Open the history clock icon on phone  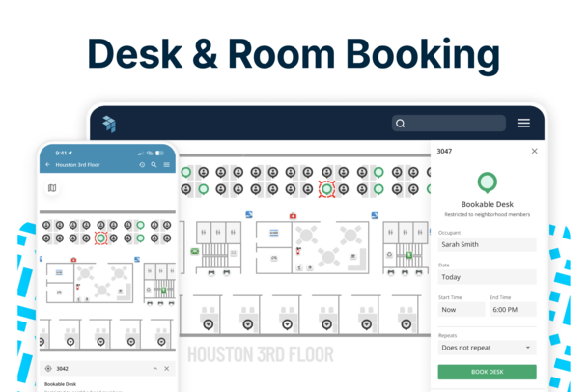[142, 165]
